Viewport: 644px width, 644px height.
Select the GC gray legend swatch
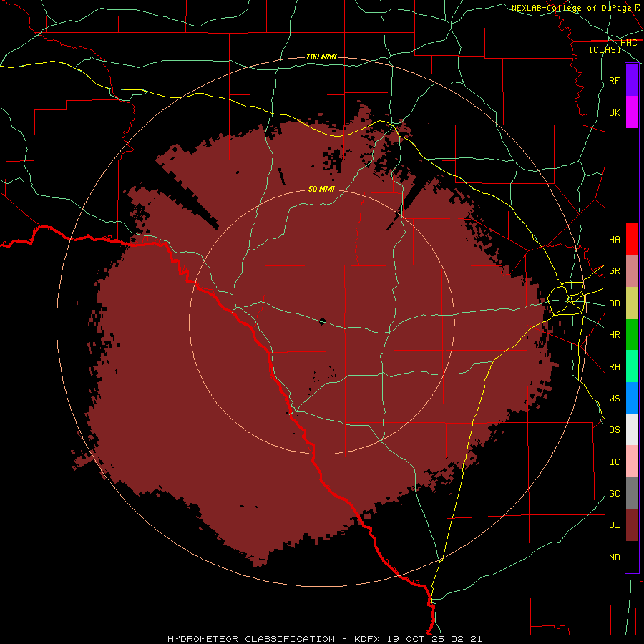pyautogui.click(x=632, y=493)
